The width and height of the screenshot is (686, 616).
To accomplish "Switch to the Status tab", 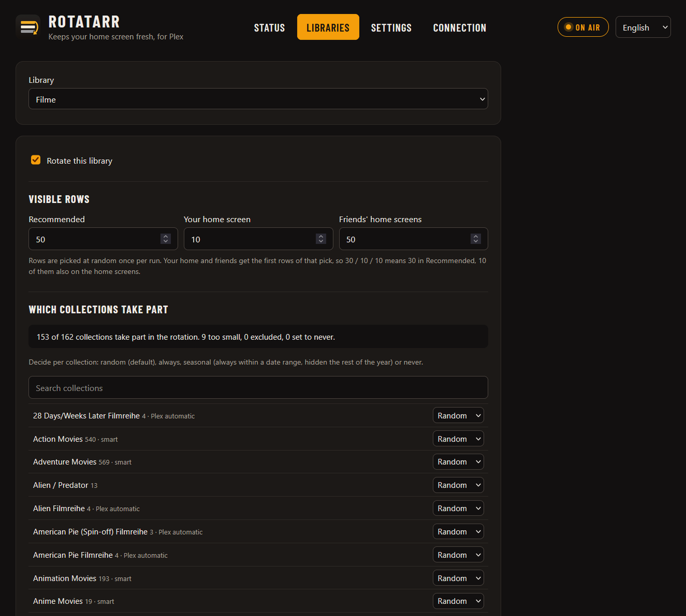I will pyautogui.click(x=269, y=27).
